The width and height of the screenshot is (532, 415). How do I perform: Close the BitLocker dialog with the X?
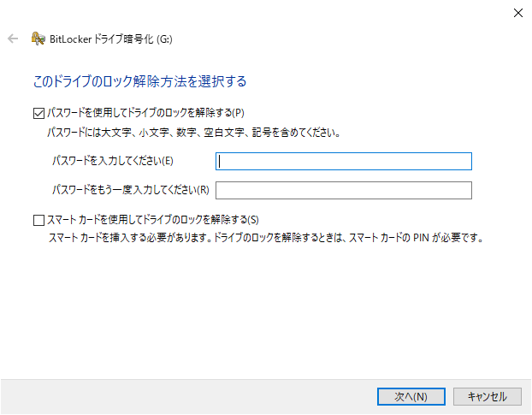(517, 13)
